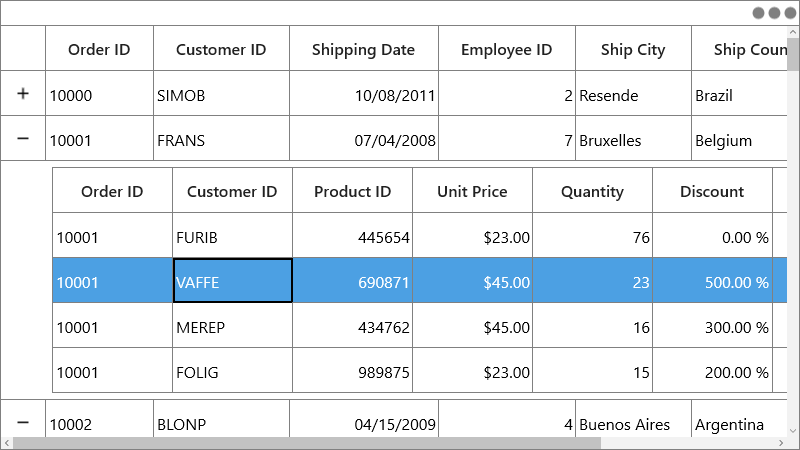The image size is (800, 450).
Task: Click the Shipping Date column header
Action: click(x=364, y=48)
